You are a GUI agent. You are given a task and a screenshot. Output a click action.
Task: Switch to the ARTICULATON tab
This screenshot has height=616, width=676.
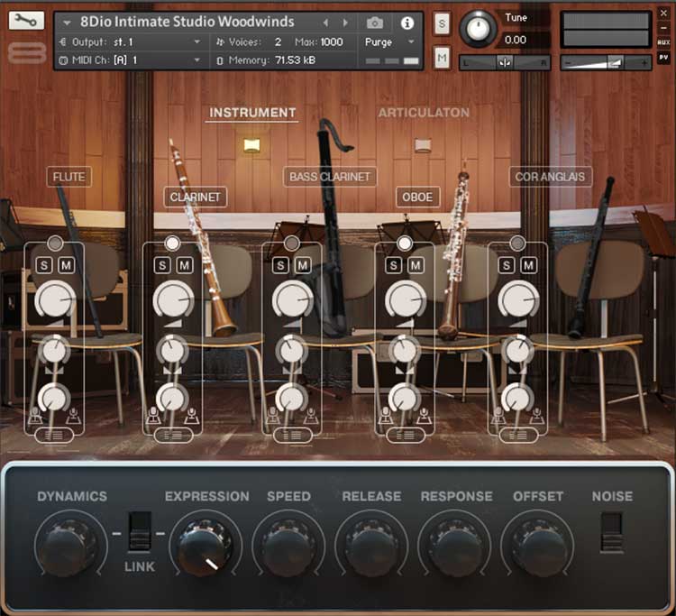tap(424, 113)
